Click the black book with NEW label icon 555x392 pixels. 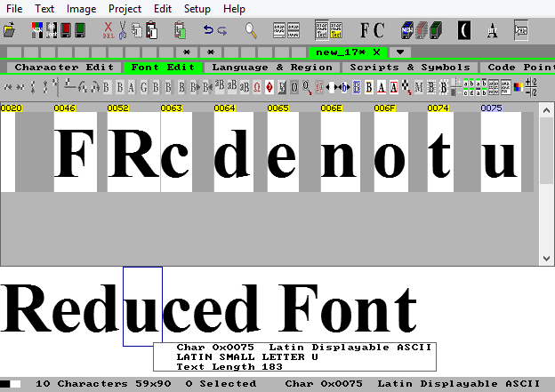(x=407, y=30)
